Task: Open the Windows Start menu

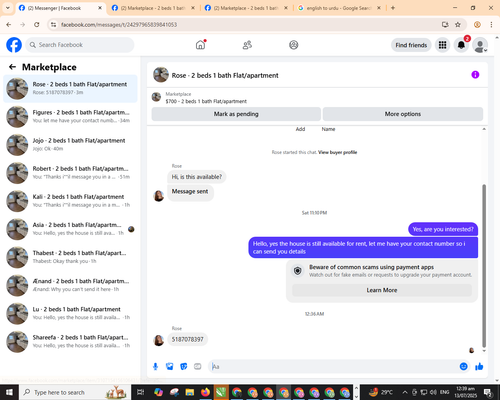Action: pyautogui.click(x=9, y=392)
